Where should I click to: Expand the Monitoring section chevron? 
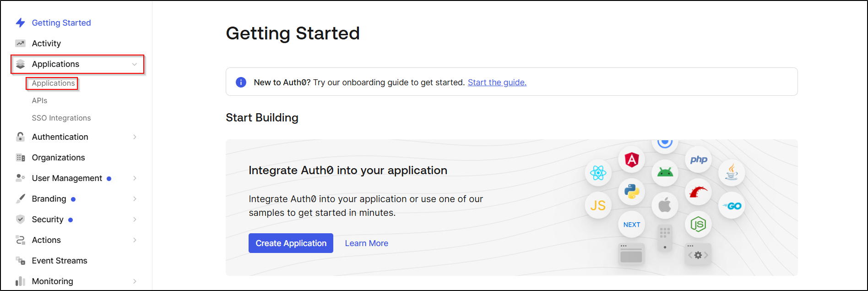coord(135,281)
